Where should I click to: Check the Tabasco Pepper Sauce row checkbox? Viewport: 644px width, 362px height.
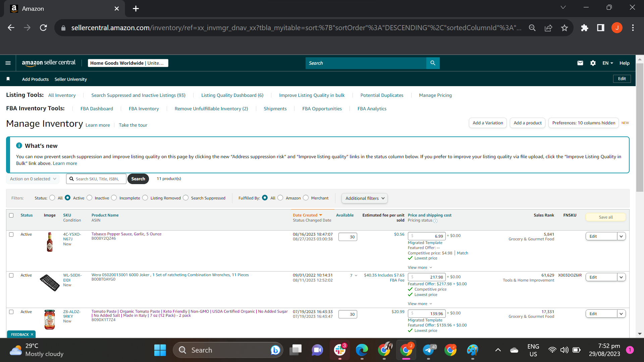pyautogui.click(x=11, y=235)
